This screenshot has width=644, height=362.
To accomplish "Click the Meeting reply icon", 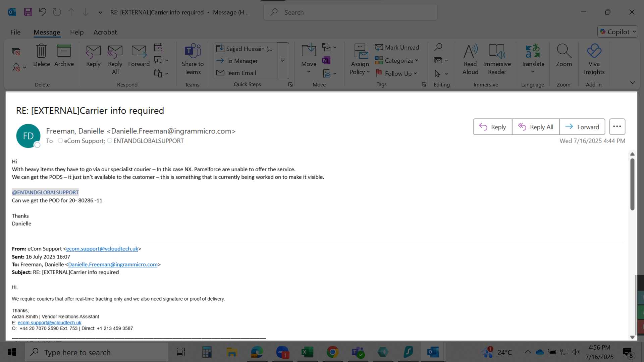I will (158, 47).
